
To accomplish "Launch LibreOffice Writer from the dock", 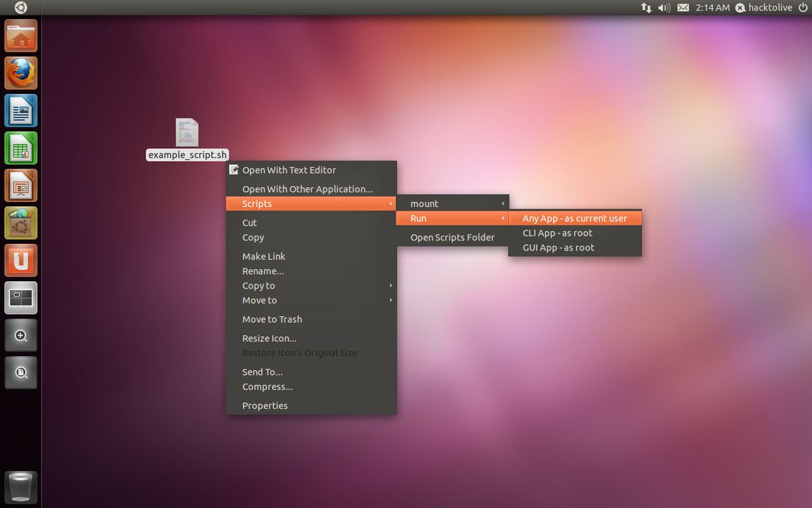I will point(20,110).
